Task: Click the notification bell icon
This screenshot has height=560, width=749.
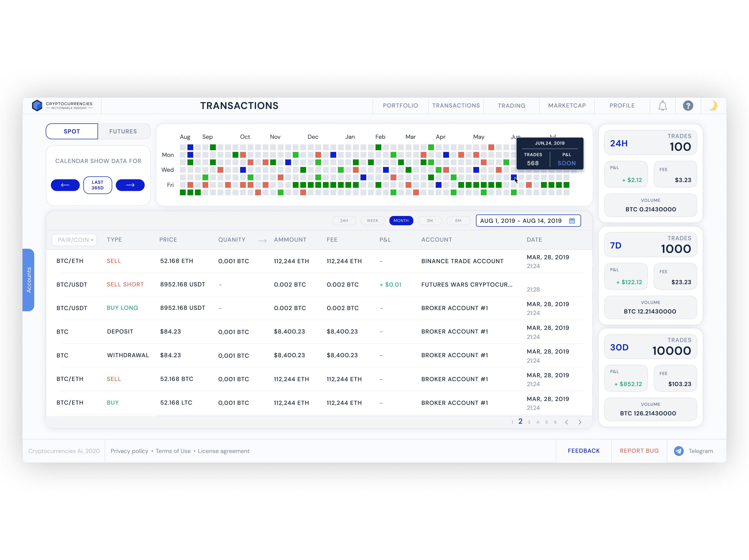Action: click(662, 106)
